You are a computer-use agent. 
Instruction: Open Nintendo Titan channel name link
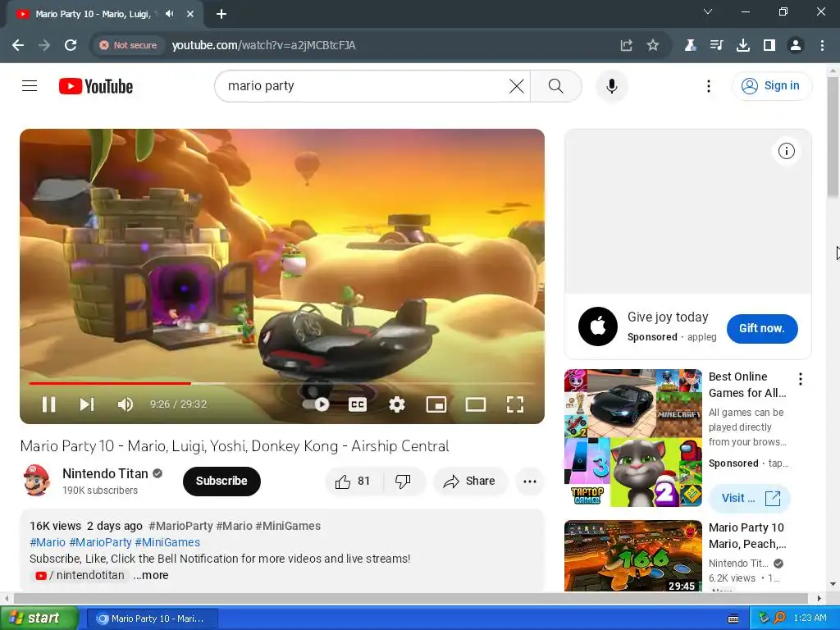click(x=105, y=473)
